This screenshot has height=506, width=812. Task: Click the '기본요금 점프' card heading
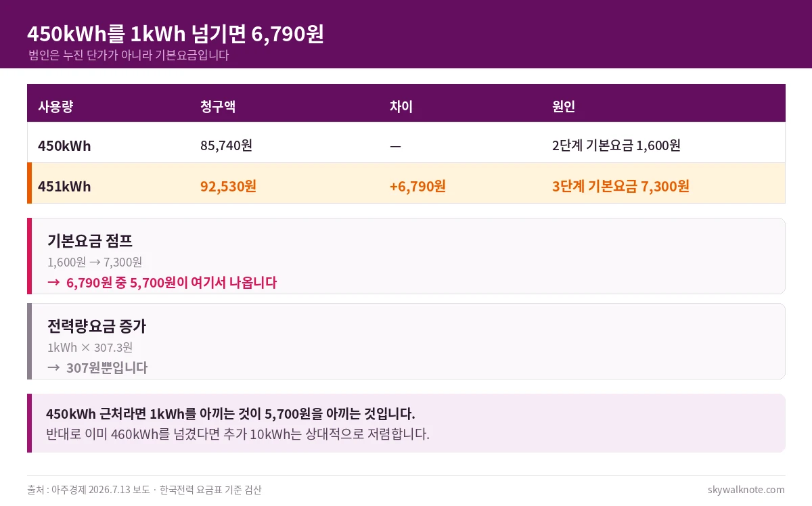90,241
